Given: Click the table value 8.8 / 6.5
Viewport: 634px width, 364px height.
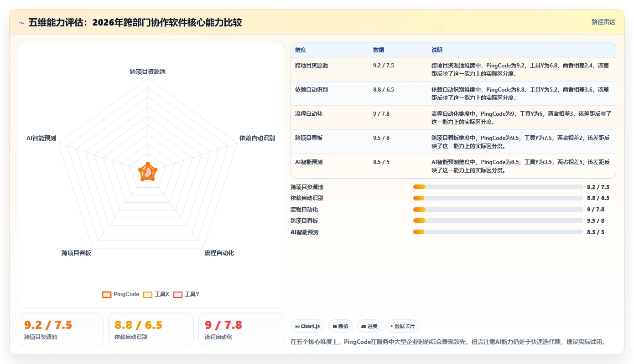Looking at the screenshot, I should click(384, 90).
